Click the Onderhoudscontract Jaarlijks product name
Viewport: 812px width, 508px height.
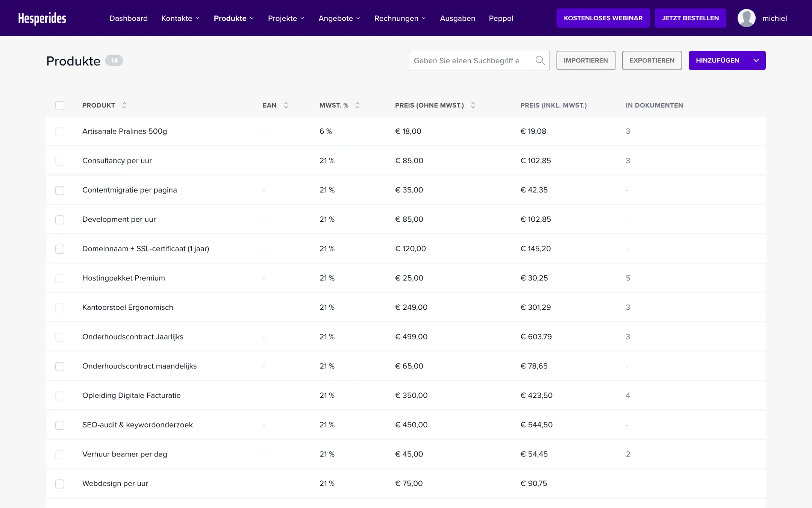click(x=133, y=337)
